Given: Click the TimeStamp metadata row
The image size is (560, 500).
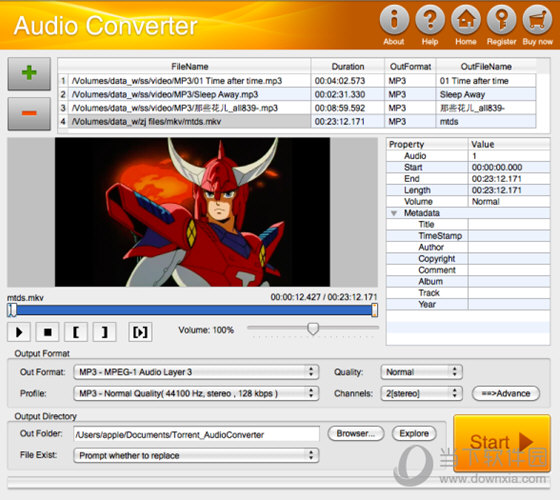Looking at the screenshot, I should pos(468,236).
